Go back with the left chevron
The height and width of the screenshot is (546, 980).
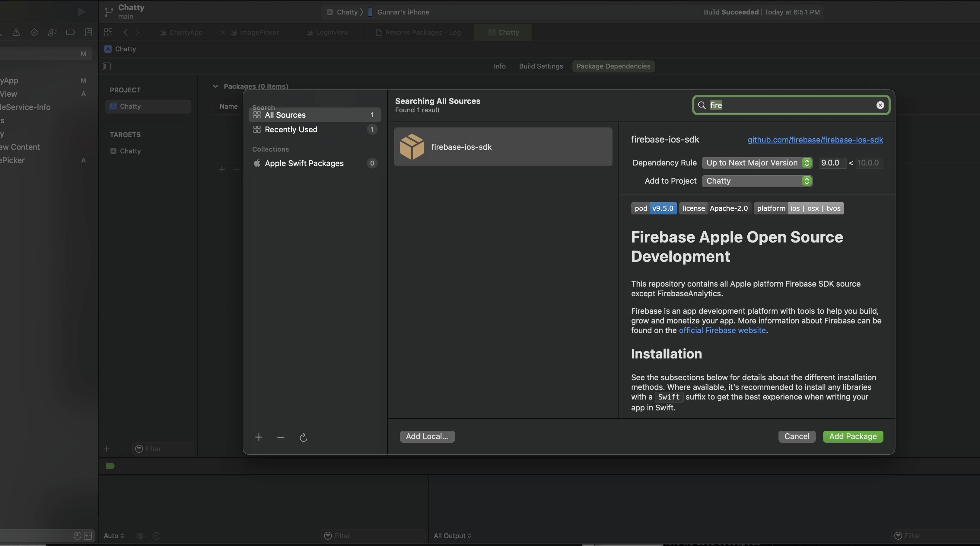(126, 32)
